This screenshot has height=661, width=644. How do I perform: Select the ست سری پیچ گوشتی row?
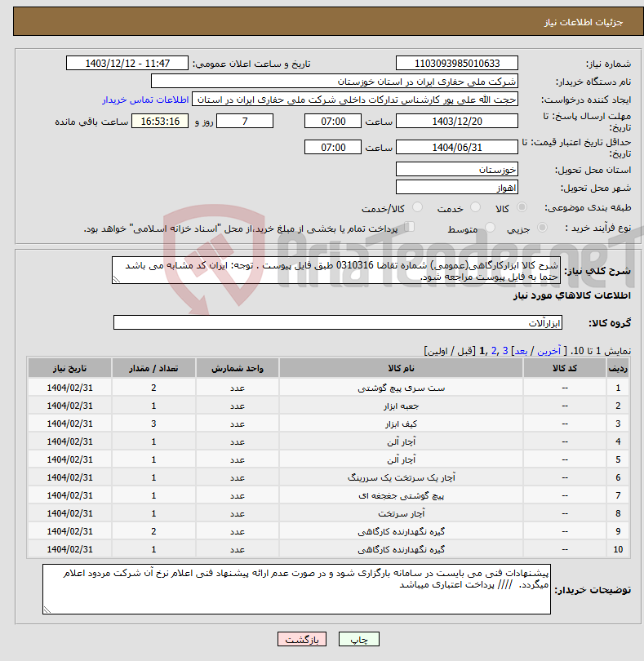point(328,388)
